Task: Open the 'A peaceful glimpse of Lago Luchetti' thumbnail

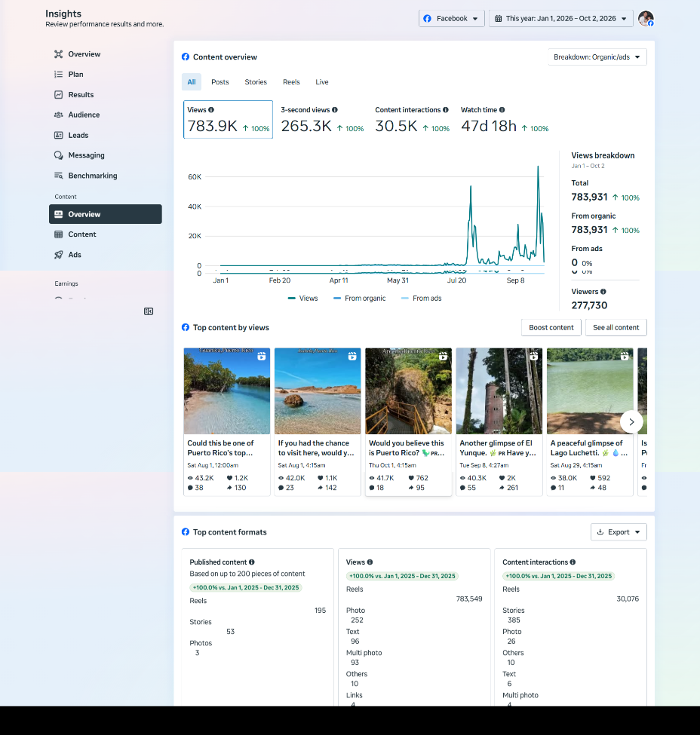Action: coord(590,391)
